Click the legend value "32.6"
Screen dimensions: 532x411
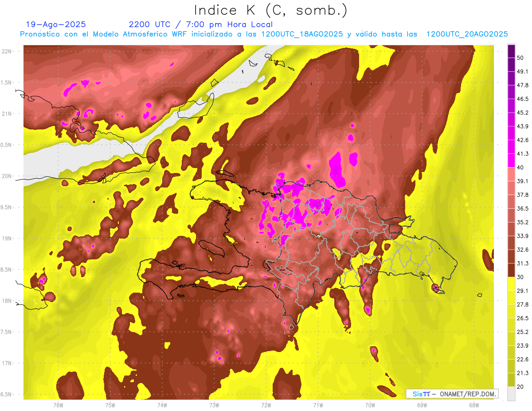523,250
